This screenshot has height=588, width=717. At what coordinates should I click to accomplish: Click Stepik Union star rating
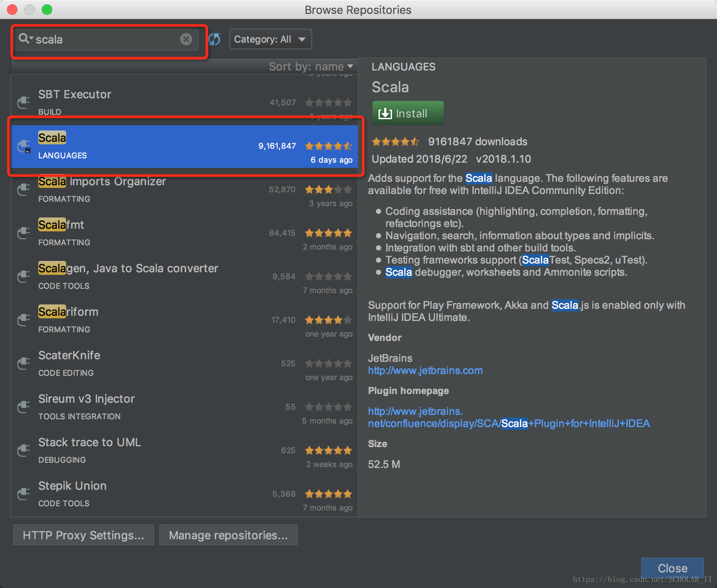click(x=328, y=494)
